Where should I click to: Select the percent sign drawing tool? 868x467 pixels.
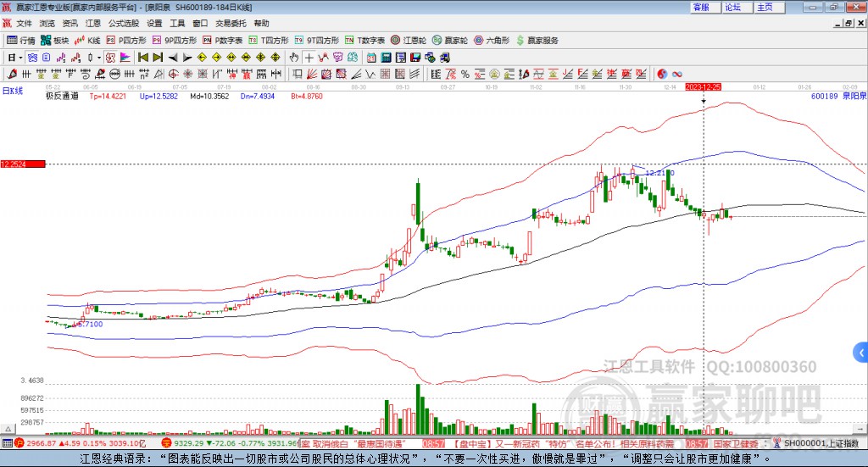465,74
